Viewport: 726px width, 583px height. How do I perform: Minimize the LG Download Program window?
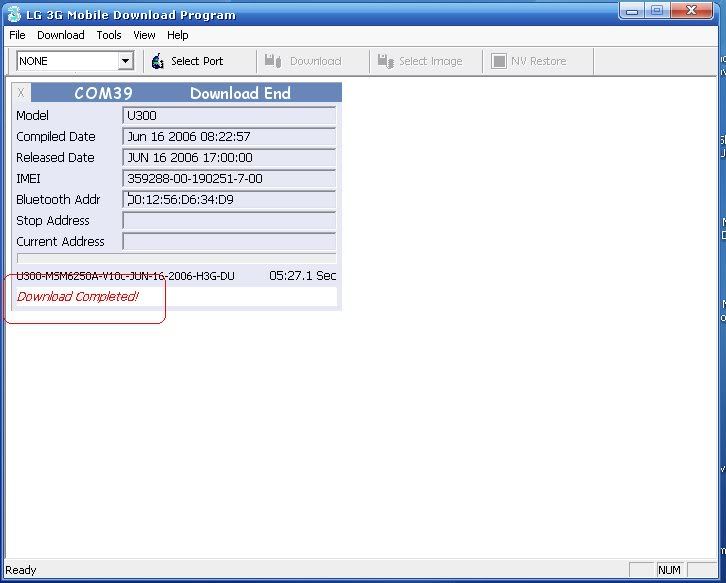point(632,11)
